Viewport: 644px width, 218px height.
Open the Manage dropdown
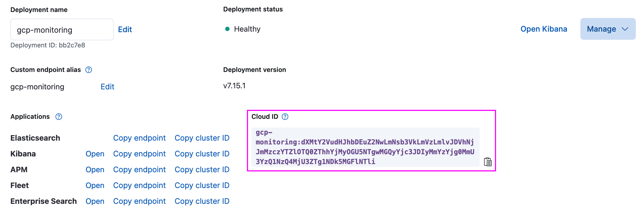[608, 29]
